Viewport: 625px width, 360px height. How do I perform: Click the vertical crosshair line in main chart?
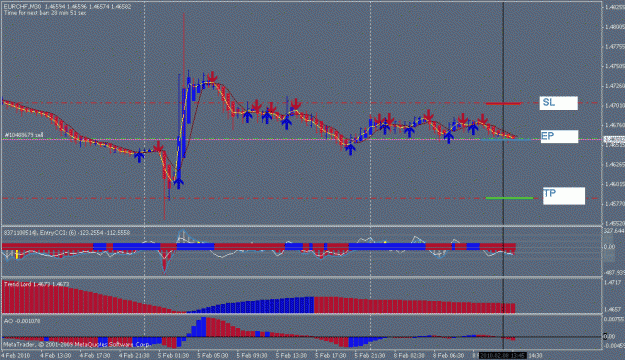(503, 113)
